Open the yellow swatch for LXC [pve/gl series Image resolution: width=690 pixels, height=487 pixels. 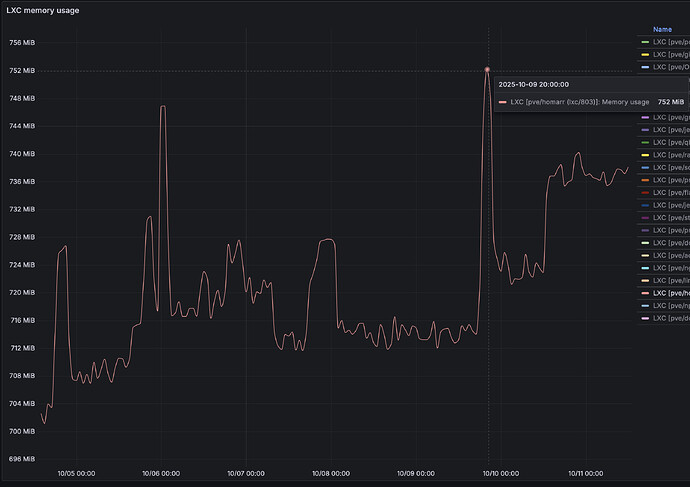click(x=645, y=55)
